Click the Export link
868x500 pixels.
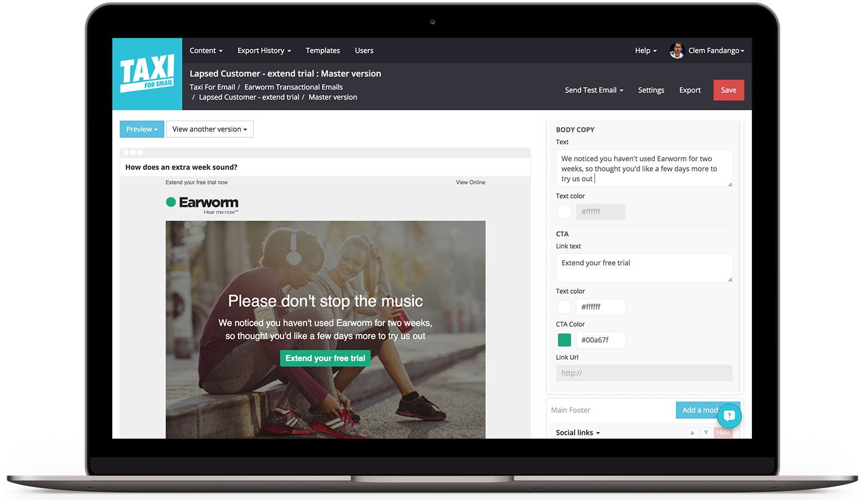coord(690,90)
